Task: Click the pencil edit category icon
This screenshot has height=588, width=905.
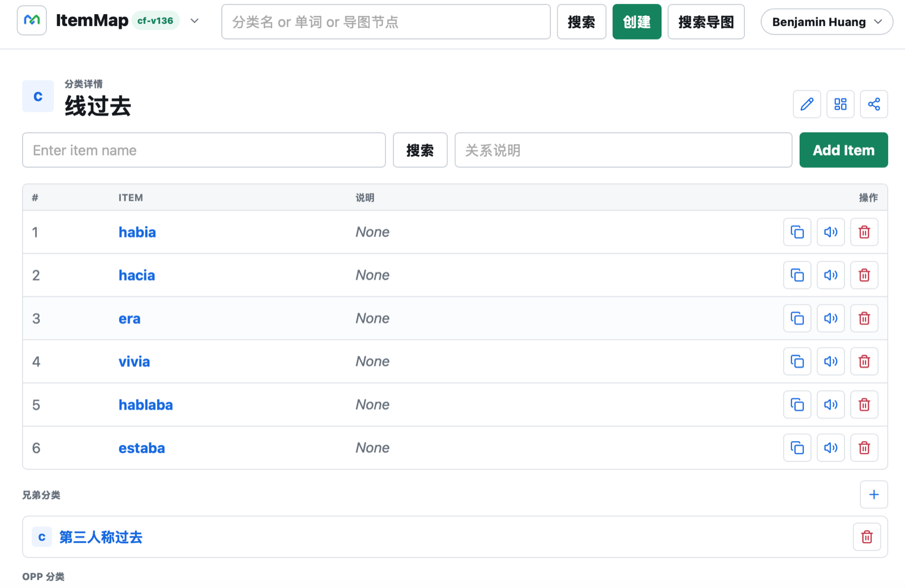Action: [807, 104]
